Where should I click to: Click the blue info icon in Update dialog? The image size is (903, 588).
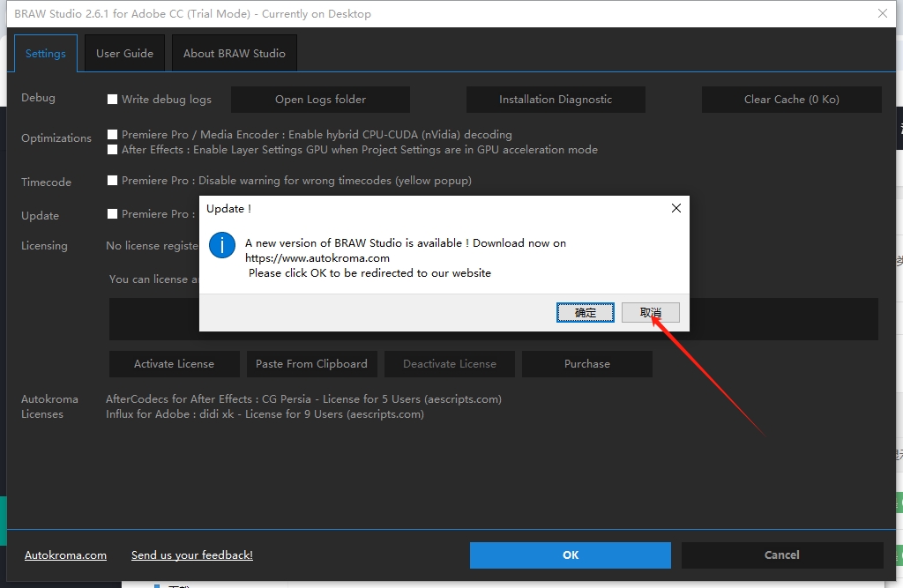click(x=221, y=245)
